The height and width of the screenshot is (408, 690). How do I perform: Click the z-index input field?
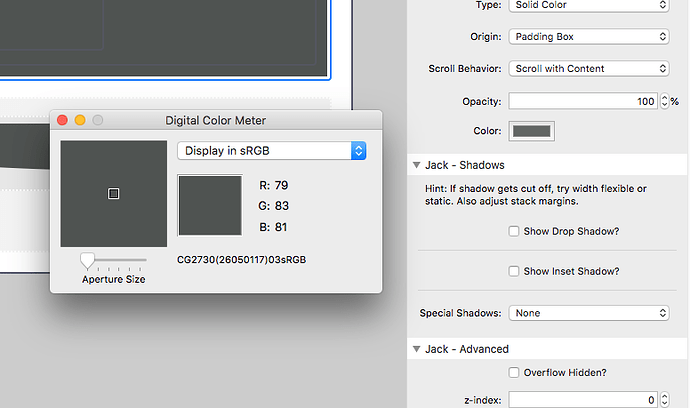(x=583, y=400)
